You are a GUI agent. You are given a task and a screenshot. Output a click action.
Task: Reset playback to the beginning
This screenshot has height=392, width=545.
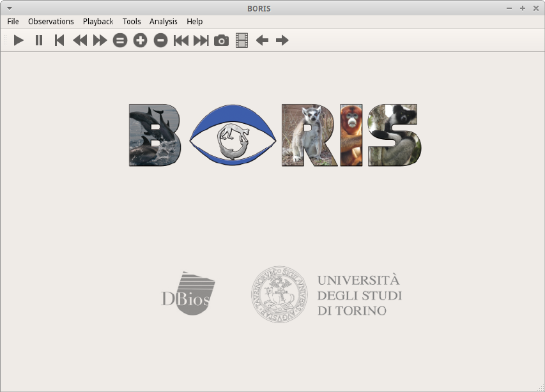pyautogui.click(x=59, y=40)
